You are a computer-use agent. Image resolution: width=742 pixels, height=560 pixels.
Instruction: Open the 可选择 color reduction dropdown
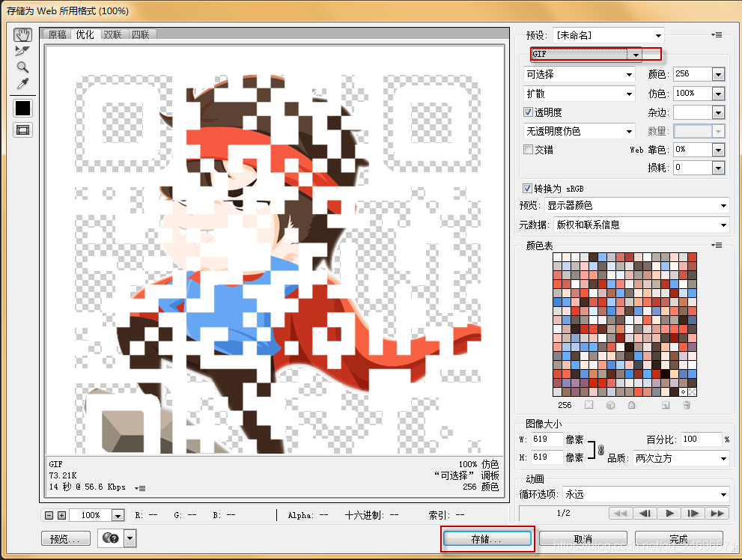(580, 74)
